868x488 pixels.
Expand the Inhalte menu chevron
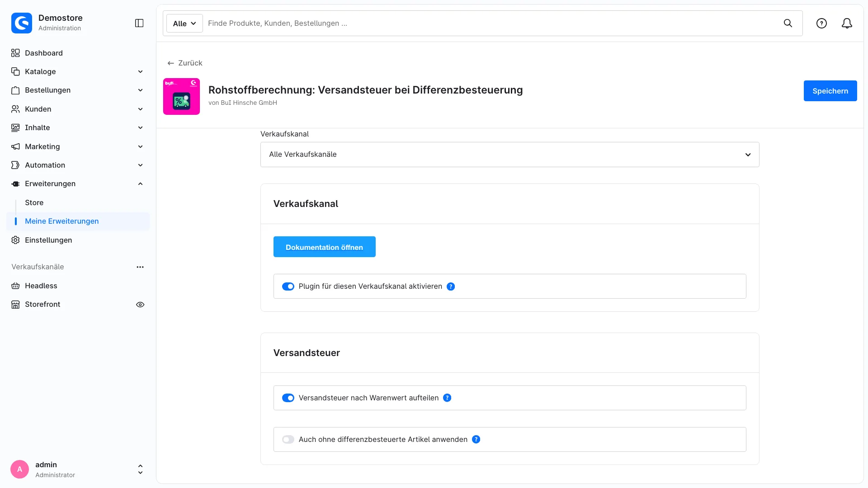click(140, 127)
